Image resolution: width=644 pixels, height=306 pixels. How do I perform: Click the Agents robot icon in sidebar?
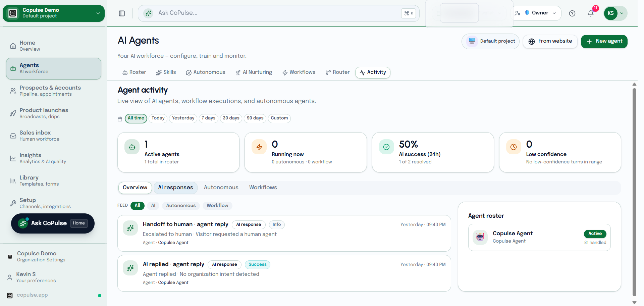coord(13,68)
